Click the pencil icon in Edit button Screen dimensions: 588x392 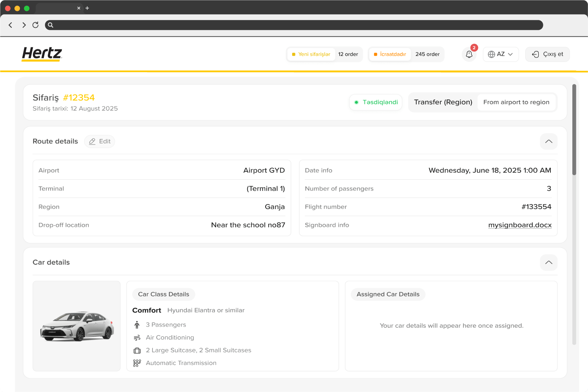point(92,141)
